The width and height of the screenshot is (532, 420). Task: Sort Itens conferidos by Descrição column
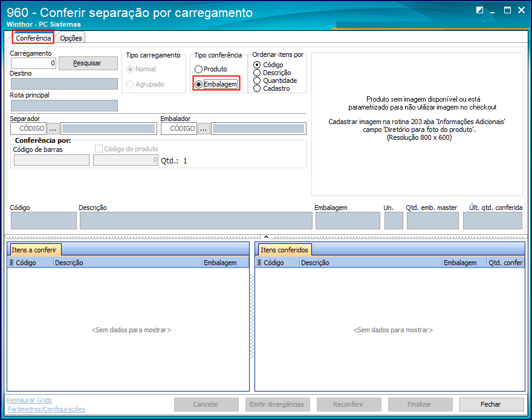point(371,263)
